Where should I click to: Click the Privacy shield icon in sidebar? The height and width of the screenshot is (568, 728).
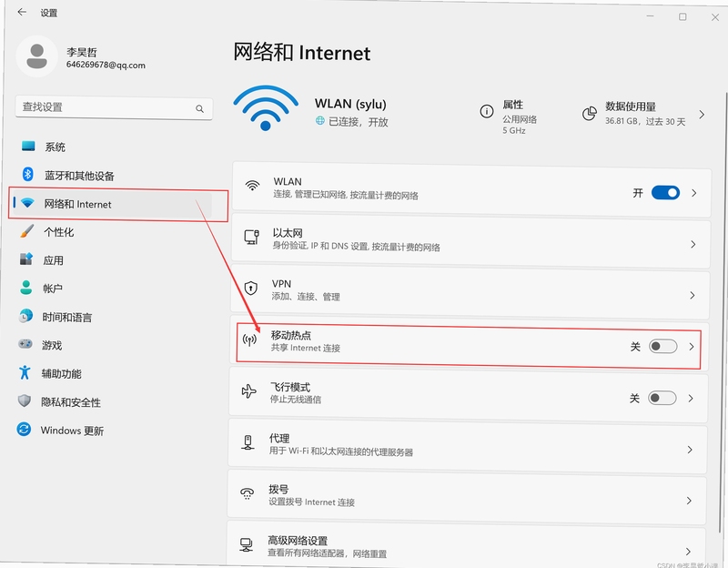(x=25, y=401)
